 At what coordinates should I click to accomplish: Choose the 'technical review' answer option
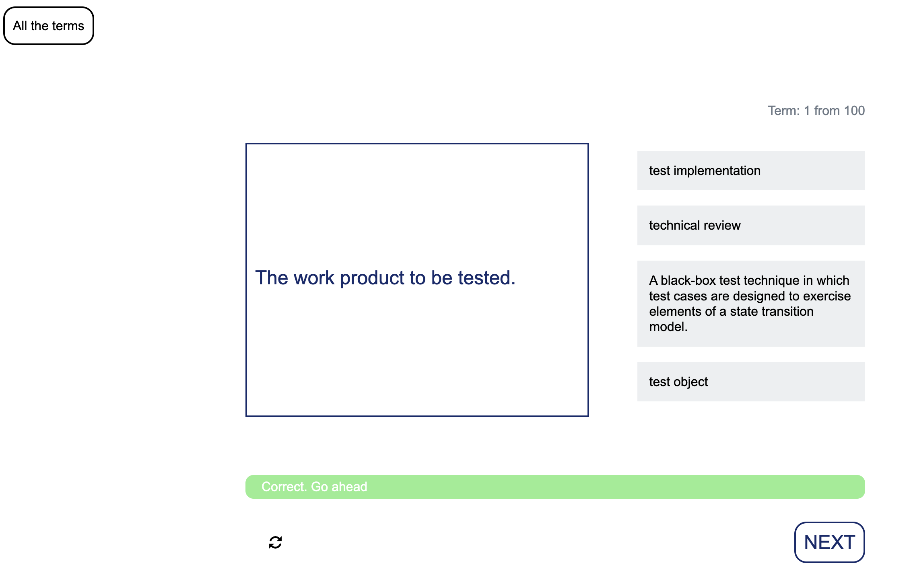751,225
